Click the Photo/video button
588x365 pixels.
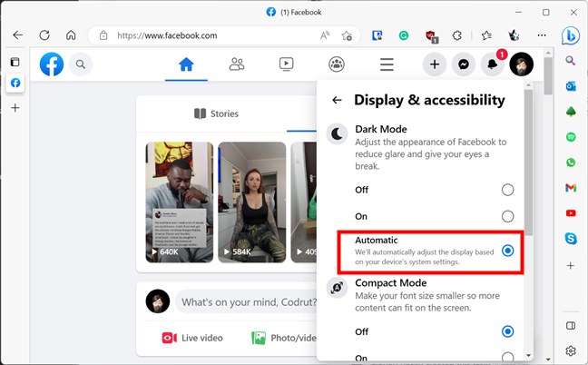[284, 338]
